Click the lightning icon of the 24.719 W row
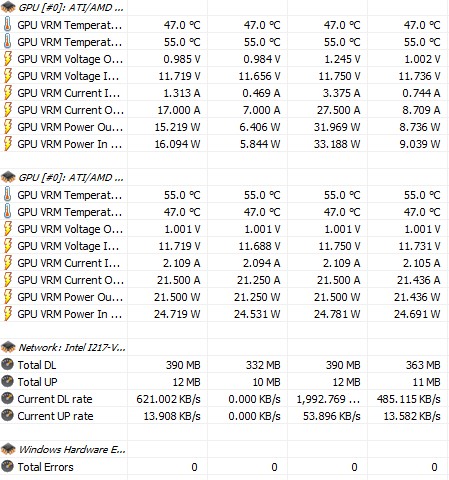 tap(7, 314)
